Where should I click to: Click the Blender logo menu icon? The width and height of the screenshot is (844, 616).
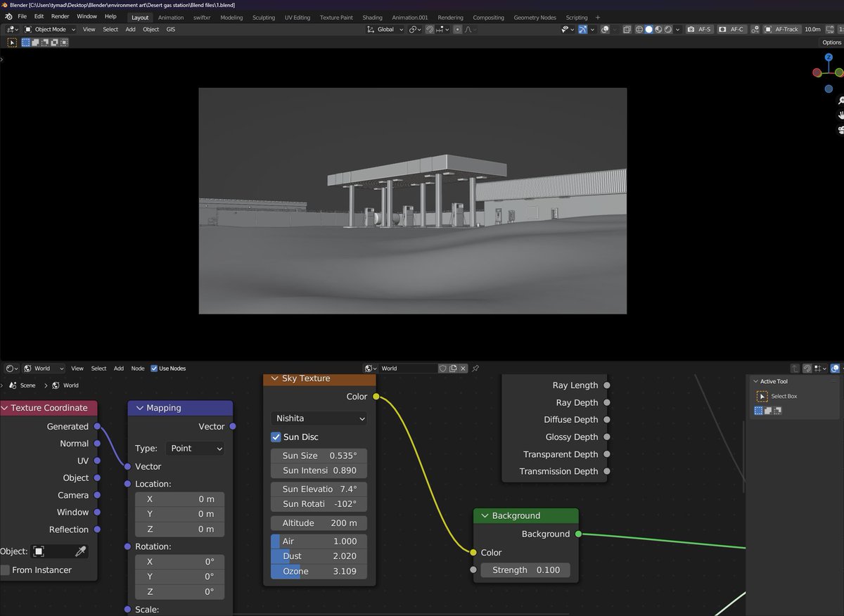tap(8, 17)
